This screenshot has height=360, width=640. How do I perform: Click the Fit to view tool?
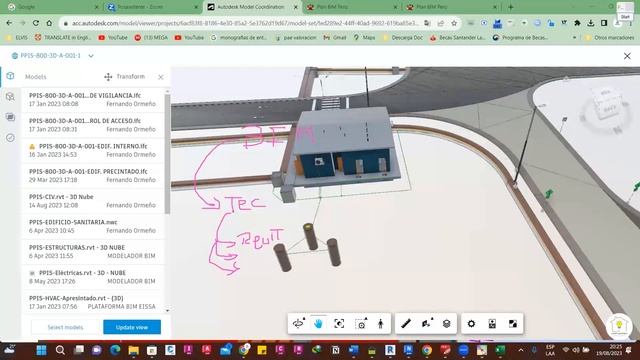339,324
